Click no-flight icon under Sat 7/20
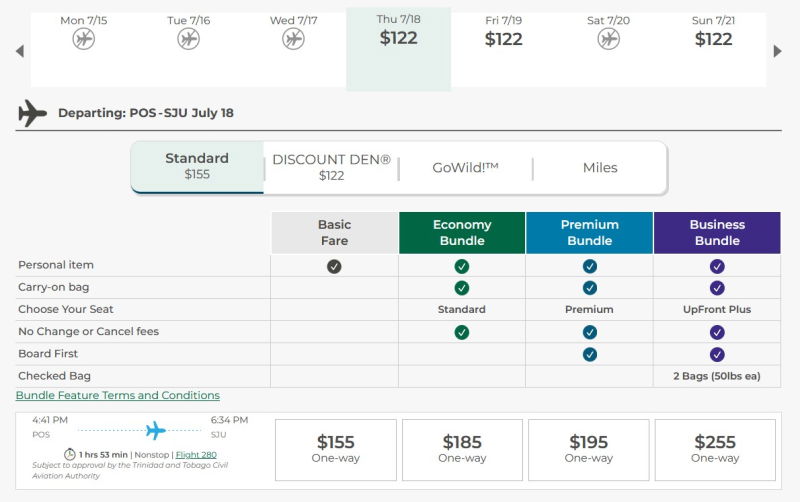 pyautogui.click(x=608, y=39)
